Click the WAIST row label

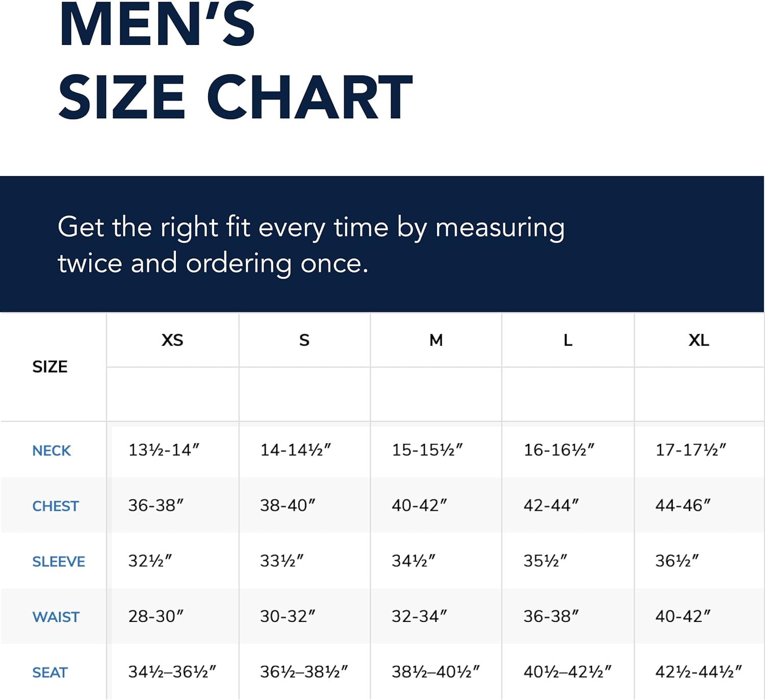pos(56,617)
